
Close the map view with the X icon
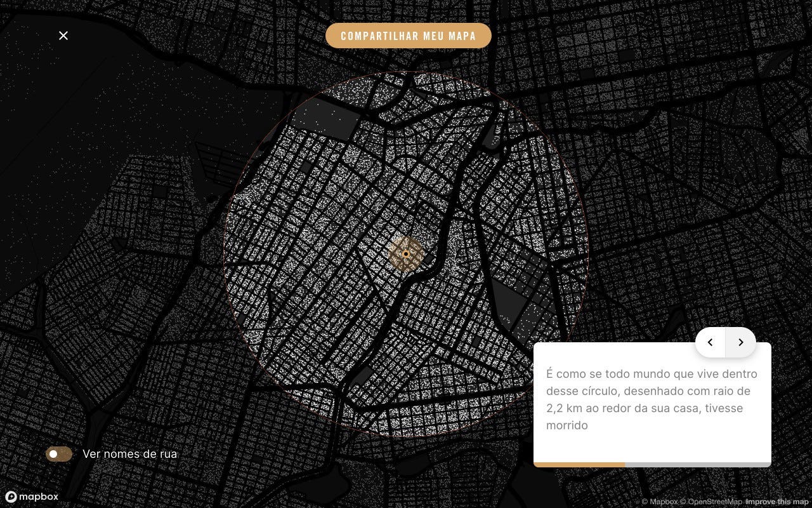coord(63,36)
